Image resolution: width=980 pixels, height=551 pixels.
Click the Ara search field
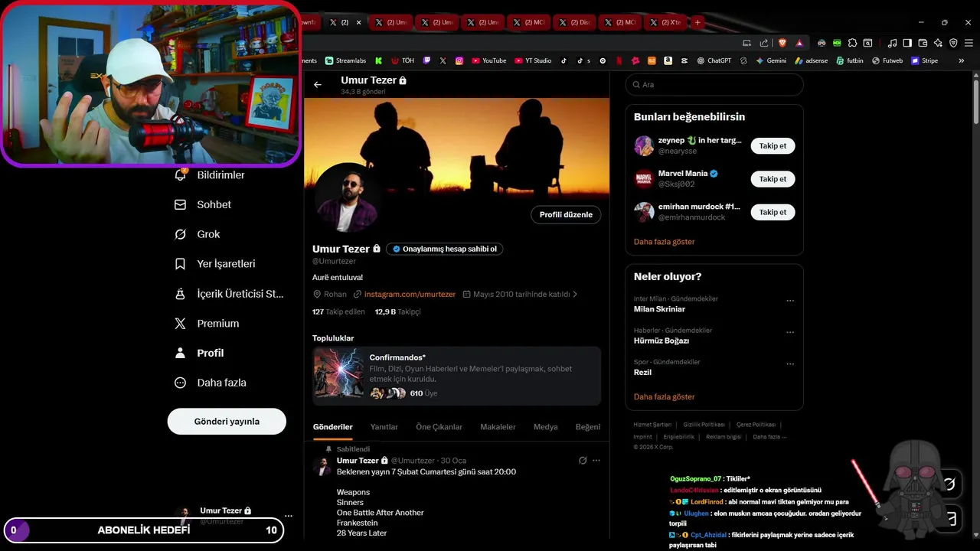coord(714,85)
